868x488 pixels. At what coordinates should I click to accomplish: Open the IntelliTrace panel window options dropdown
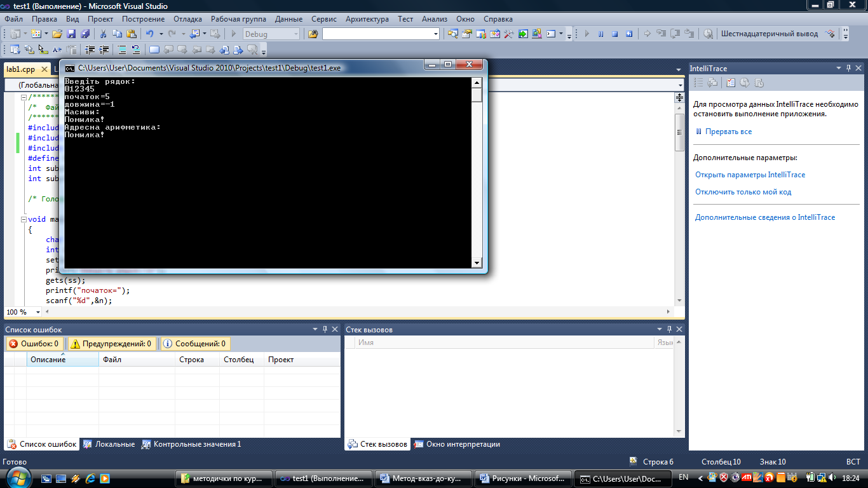[837, 68]
